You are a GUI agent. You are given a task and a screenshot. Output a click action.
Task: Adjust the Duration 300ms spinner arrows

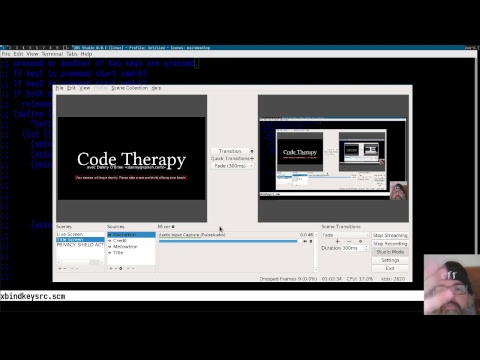click(x=366, y=248)
